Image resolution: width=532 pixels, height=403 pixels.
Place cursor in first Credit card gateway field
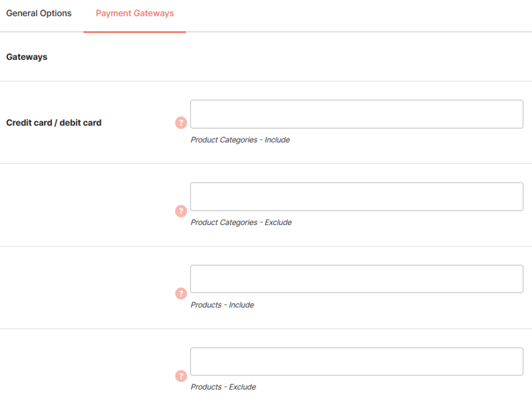(x=356, y=114)
